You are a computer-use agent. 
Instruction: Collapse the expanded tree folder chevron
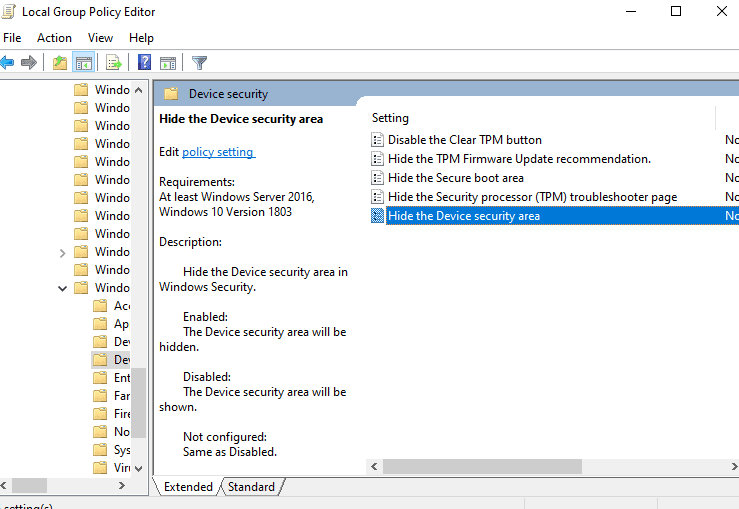pos(63,288)
